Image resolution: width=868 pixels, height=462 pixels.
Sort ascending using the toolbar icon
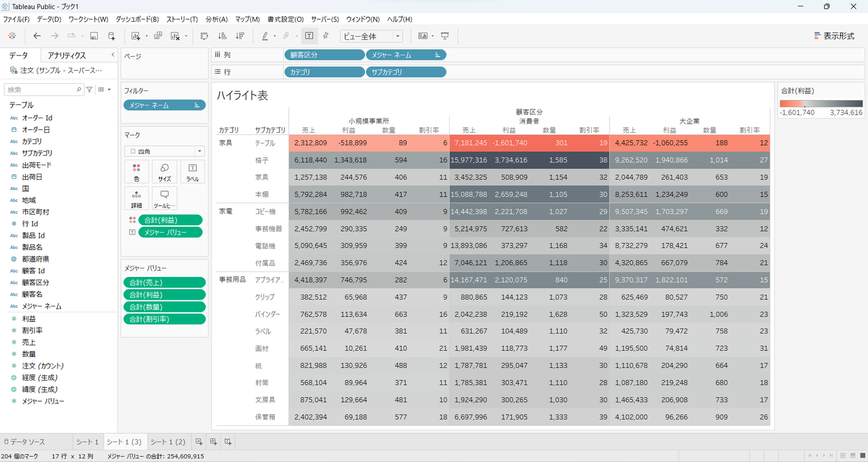(x=222, y=36)
